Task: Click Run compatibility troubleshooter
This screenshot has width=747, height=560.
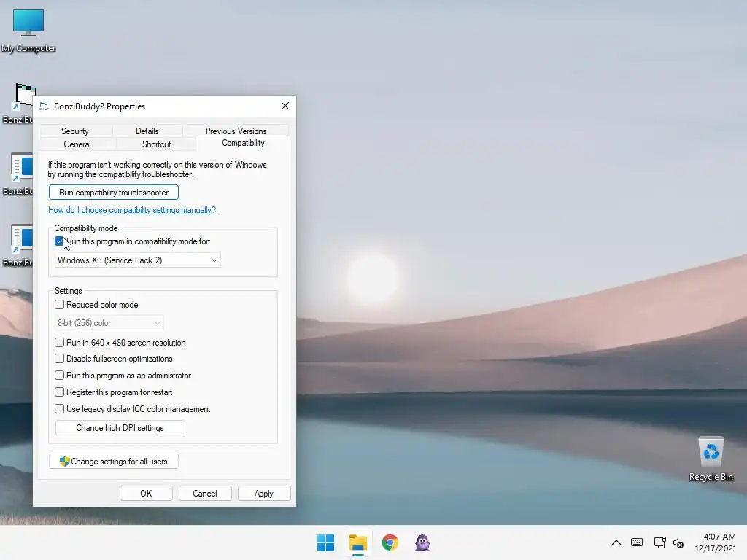Action: [113, 192]
